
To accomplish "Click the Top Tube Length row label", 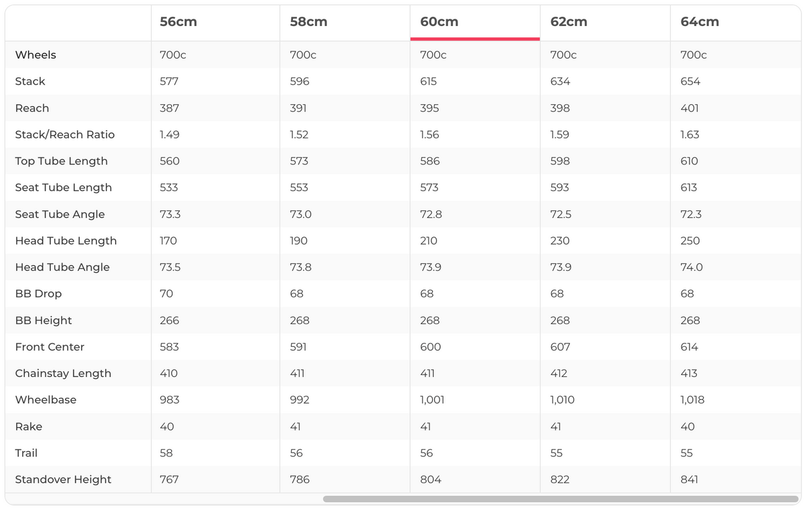I will coord(61,161).
